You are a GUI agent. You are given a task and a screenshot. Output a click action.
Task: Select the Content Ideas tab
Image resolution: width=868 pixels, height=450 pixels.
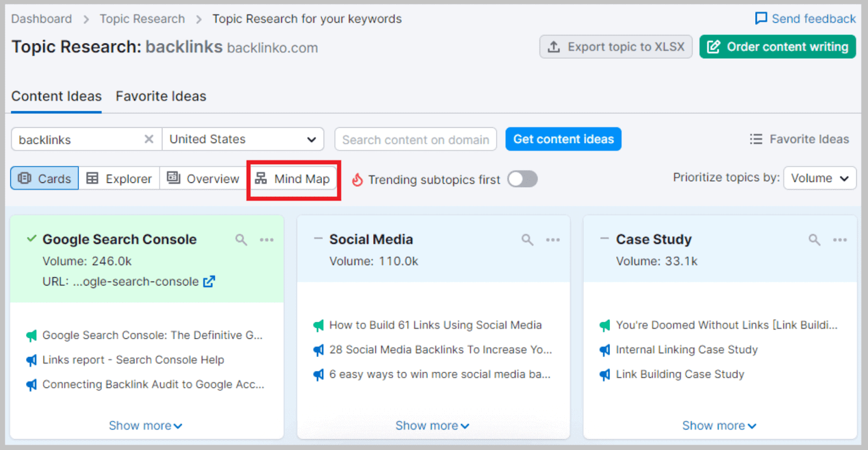tap(56, 96)
